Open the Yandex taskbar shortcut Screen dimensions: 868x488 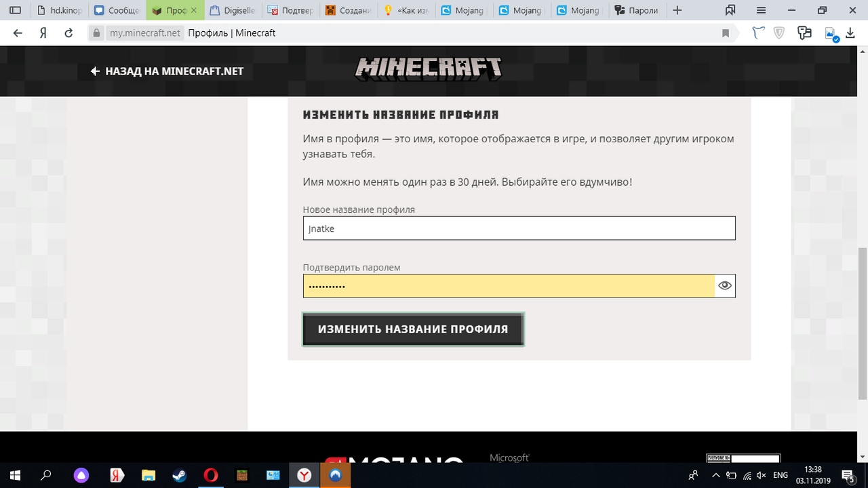(117, 475)
